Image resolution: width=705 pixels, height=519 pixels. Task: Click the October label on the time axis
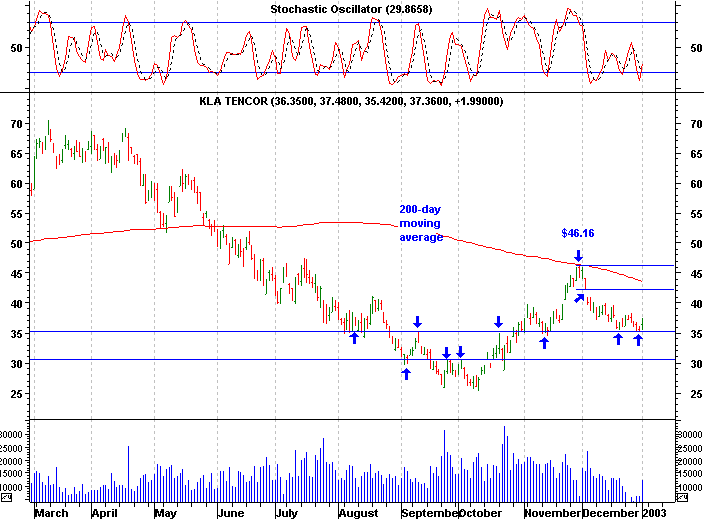(x=480, y=513)
